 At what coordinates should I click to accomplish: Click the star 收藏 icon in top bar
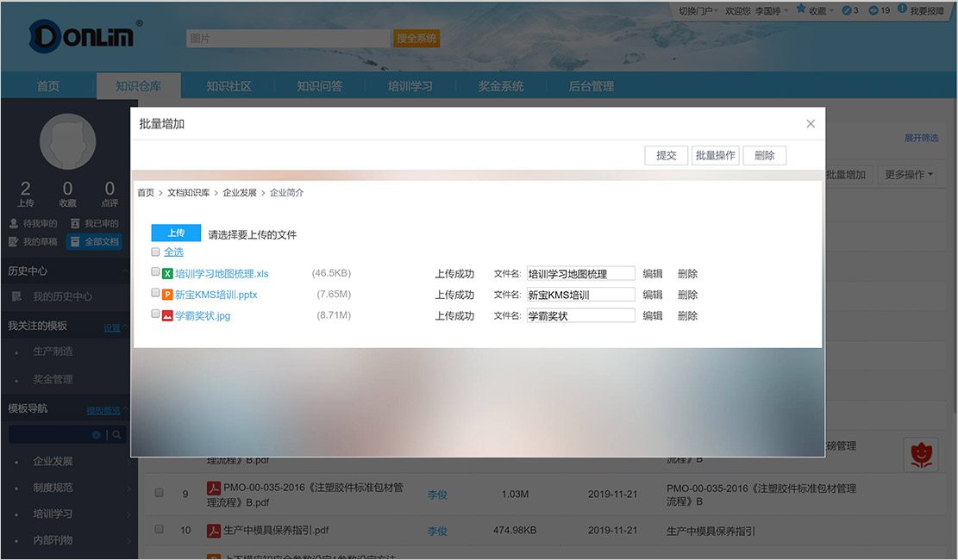coord(801,9)
